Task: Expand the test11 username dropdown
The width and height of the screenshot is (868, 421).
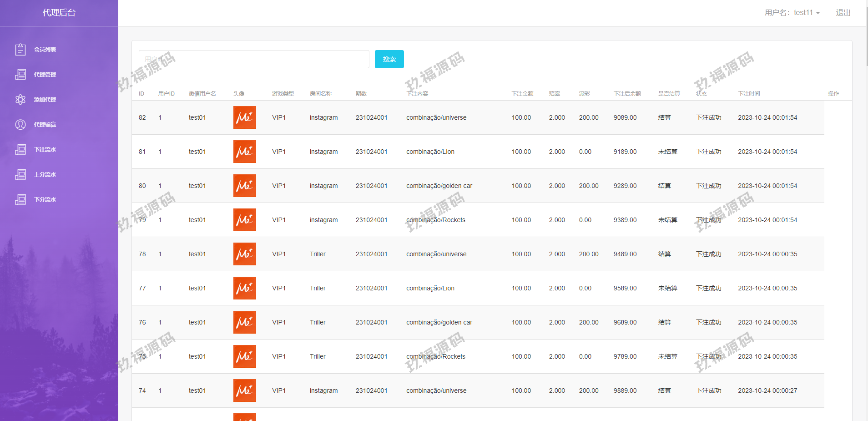Action: coord(792,13)
